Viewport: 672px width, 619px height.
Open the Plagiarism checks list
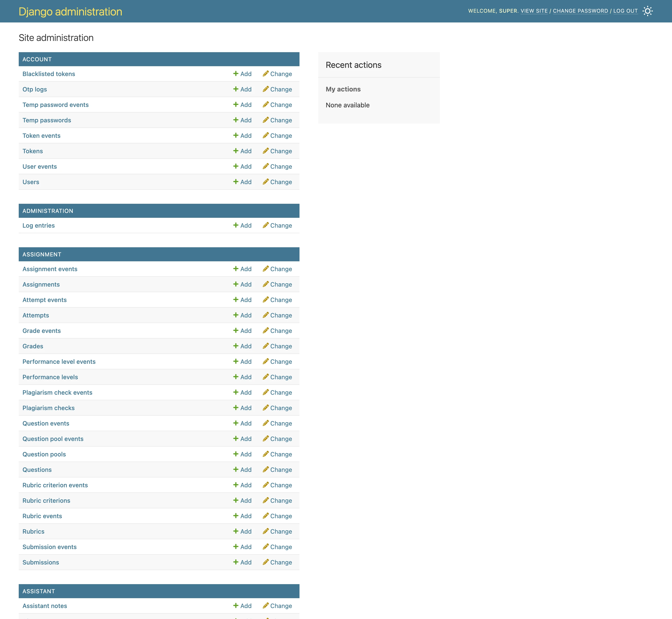click(49, 408)
